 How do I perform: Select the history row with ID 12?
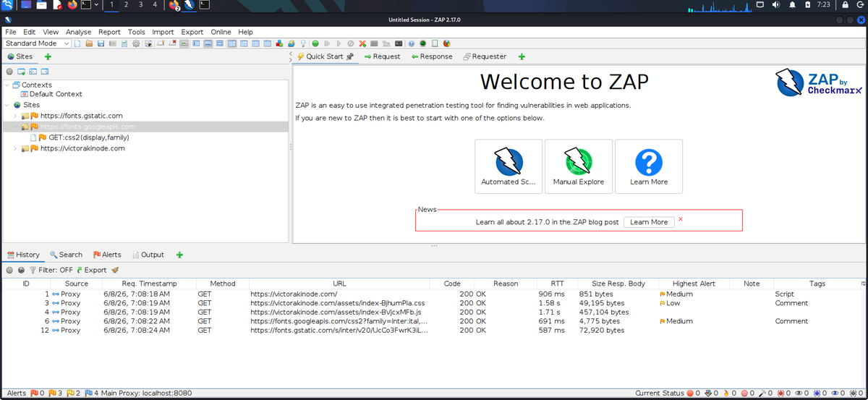(434, 331)
